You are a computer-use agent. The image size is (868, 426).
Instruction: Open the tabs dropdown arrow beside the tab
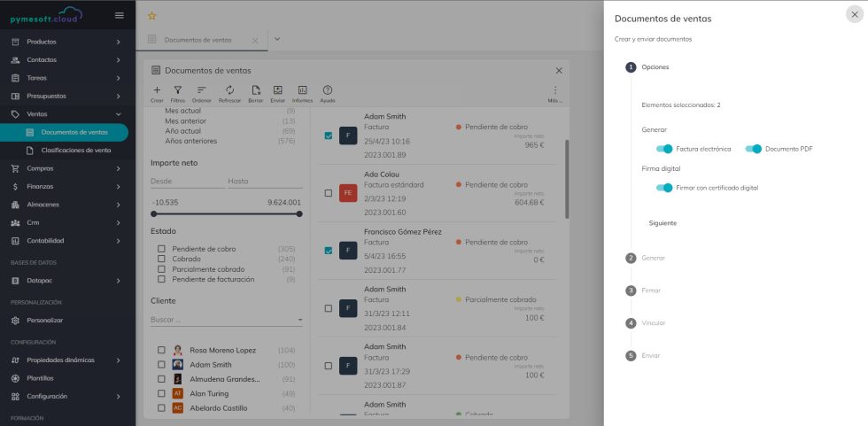click(x=277, y=39)
